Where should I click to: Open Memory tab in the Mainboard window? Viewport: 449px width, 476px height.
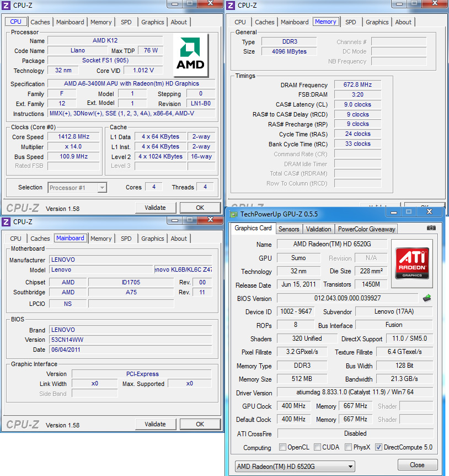pyautogui.click(x=101, y=239)
